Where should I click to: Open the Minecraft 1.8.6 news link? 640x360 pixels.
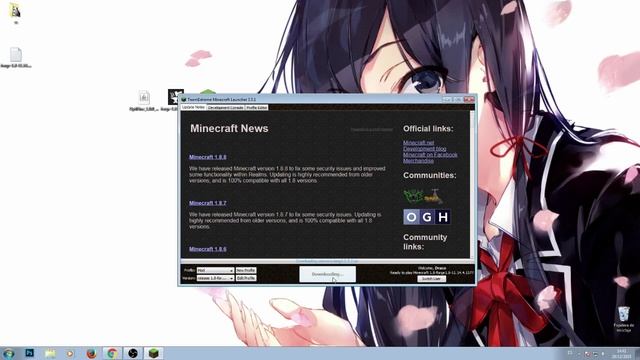pyautogui.click(x=207, y=249)
